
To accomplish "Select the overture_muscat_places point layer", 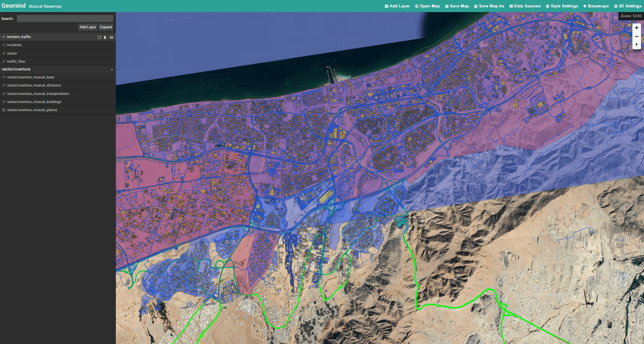I will 32,110.
